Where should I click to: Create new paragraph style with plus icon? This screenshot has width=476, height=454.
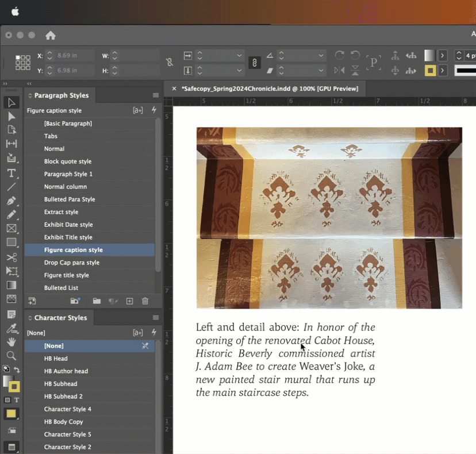coord(129,301)
